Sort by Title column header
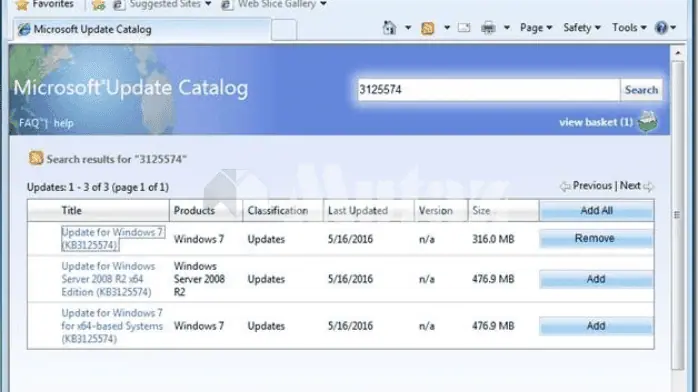 (x=71, y=210)
